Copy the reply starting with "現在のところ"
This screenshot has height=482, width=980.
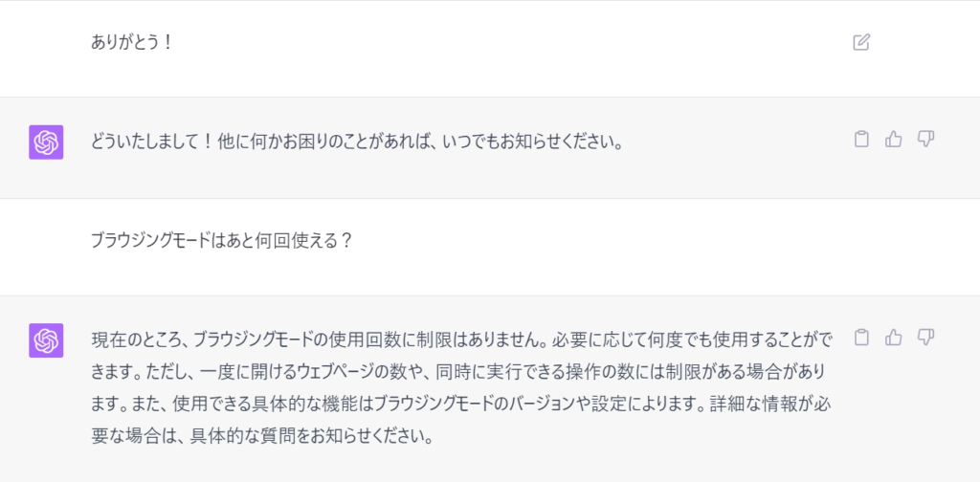[861, 337]
